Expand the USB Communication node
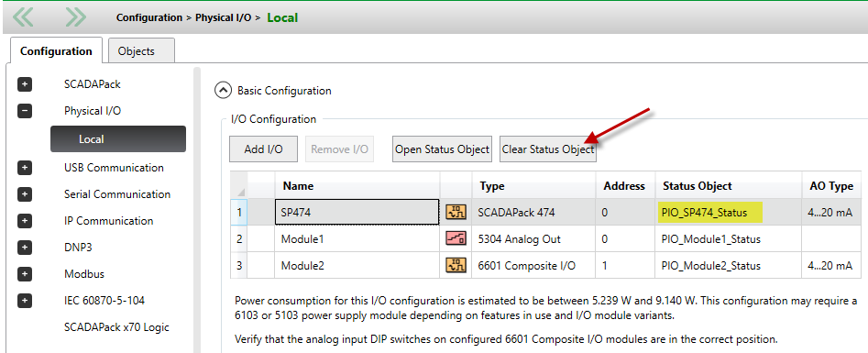This screenshot has width=868, height=353. (25, 168)
